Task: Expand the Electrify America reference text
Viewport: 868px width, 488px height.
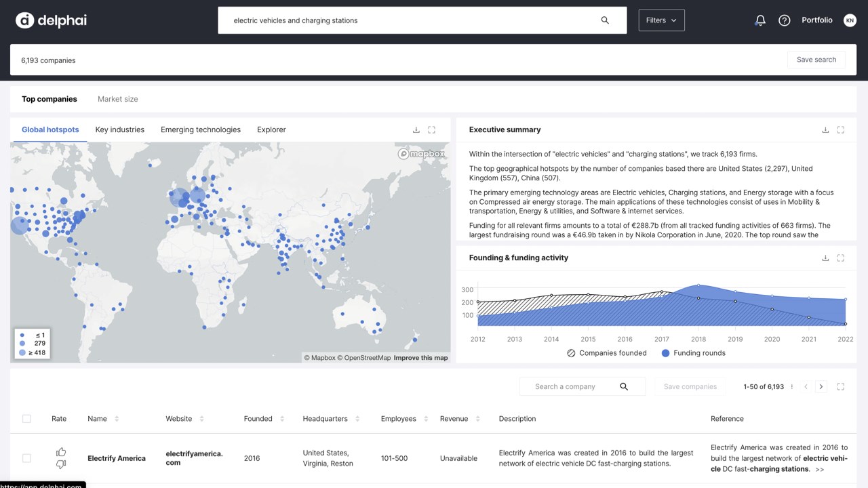Action: pyautogui.click(x=820, y=469)
